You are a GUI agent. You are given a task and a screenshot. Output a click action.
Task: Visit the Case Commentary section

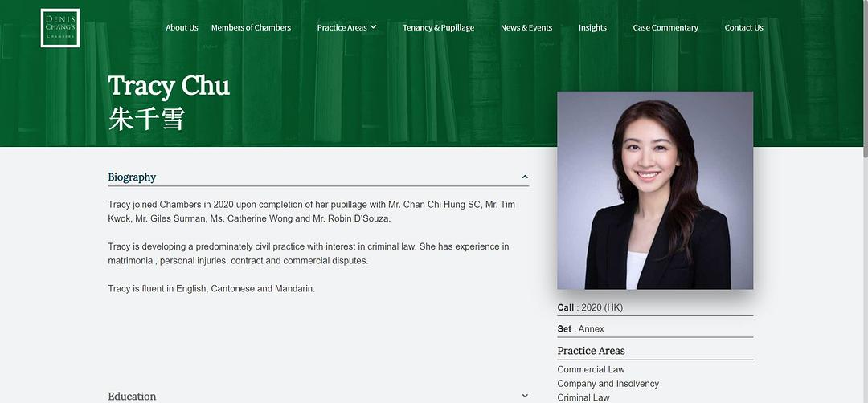pyautogui.click(x=665, y=28)
